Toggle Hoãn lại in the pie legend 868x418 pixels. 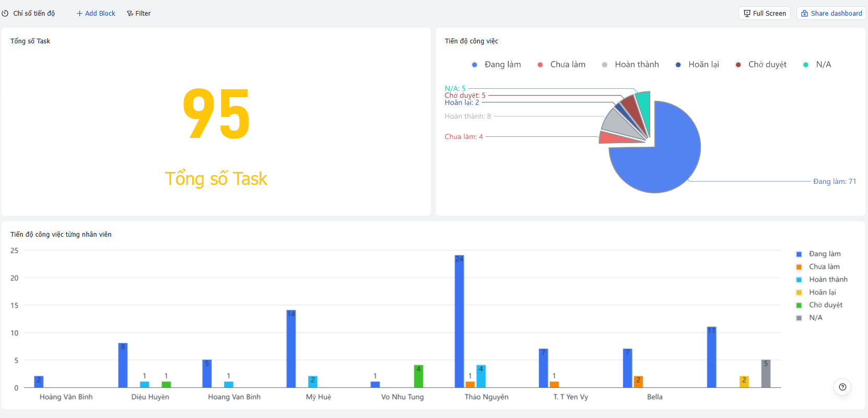[697, 65]
